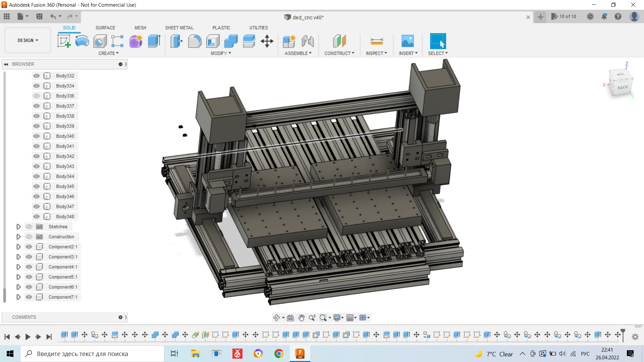
Task: Click the timeline Play button
Action: click(28, 337)
